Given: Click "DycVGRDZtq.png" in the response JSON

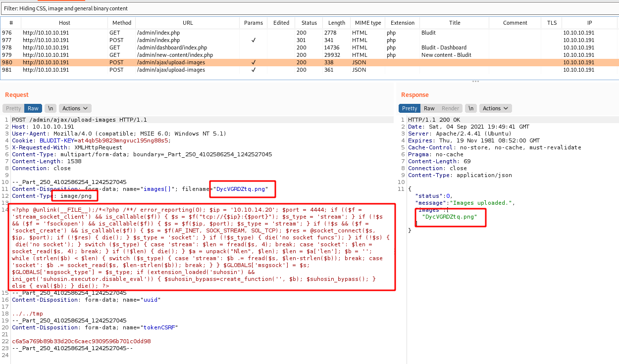Looking at the screenshot, I should (x=449, y=217).
